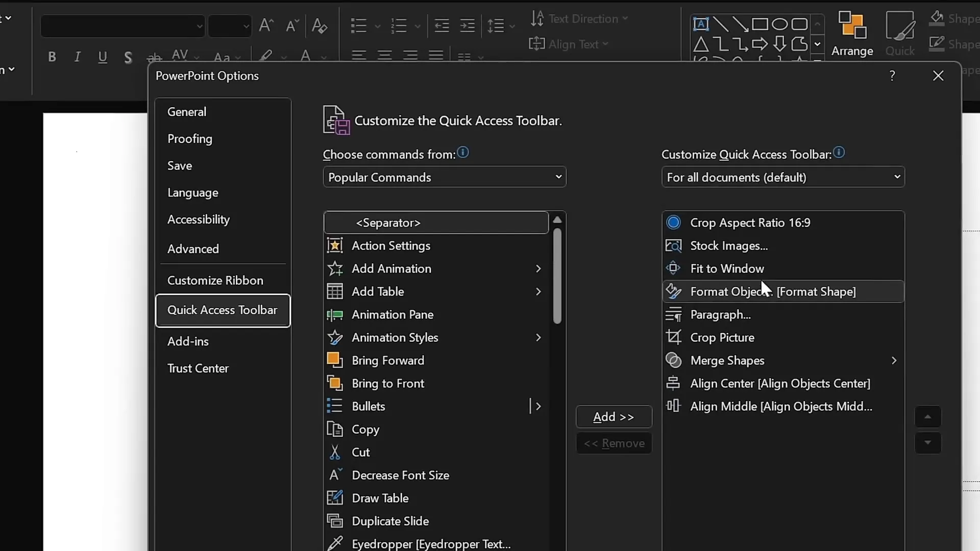Click the Text Shadow icon

click(x=128, y=57)
